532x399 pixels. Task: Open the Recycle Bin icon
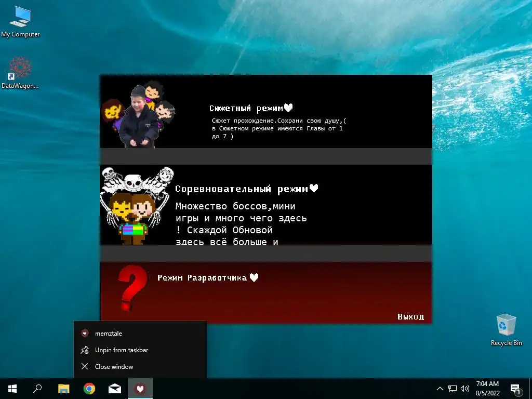[x=506, y=330]
